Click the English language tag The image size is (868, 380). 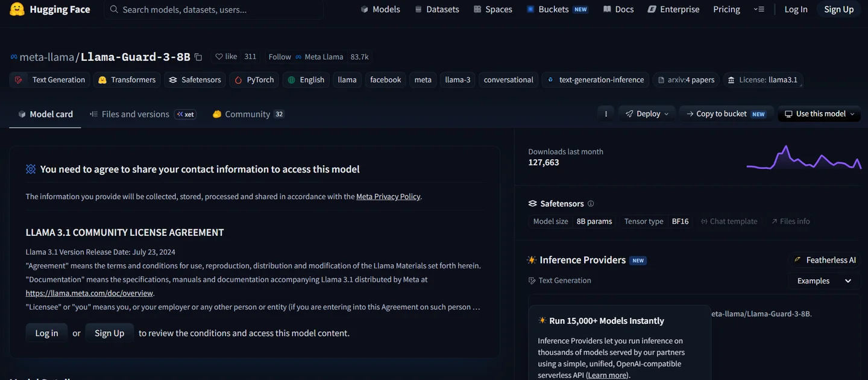(306, 80)
